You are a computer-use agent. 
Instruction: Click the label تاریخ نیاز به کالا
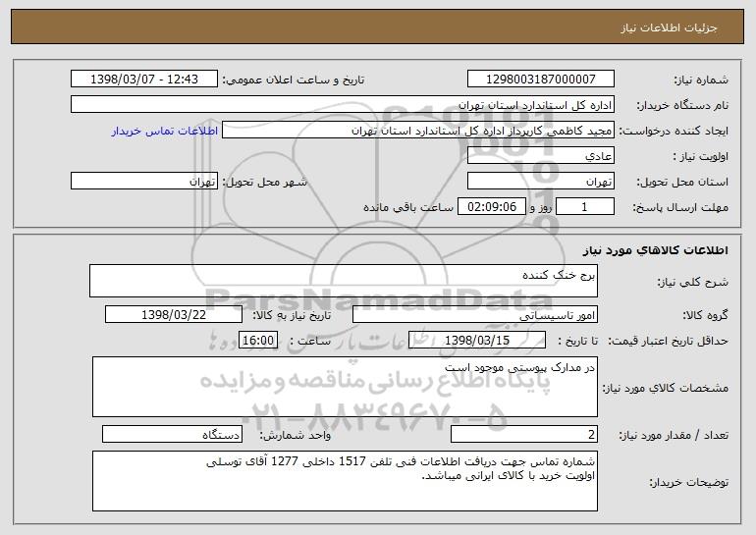click(x=293, y=315)
